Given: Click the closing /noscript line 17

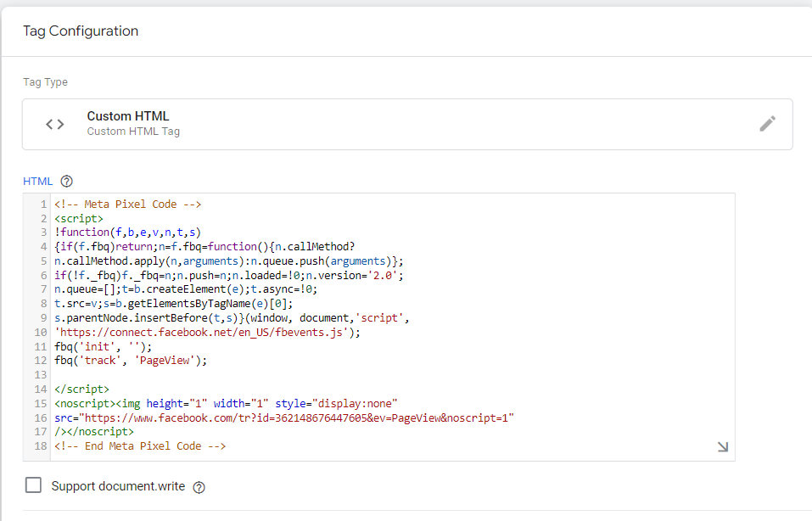Looking at the screenshot, I should [93, 431].
